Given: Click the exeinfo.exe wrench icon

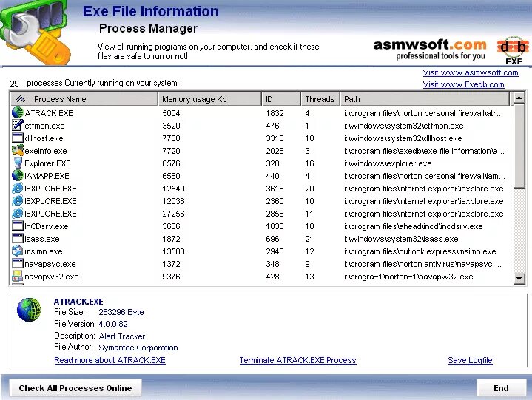Looking at the screenshot, I should [17, 151].
